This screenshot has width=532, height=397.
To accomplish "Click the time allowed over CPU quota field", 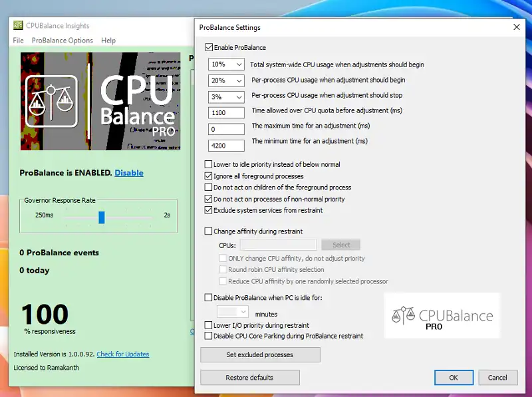I will coord(226,112).
